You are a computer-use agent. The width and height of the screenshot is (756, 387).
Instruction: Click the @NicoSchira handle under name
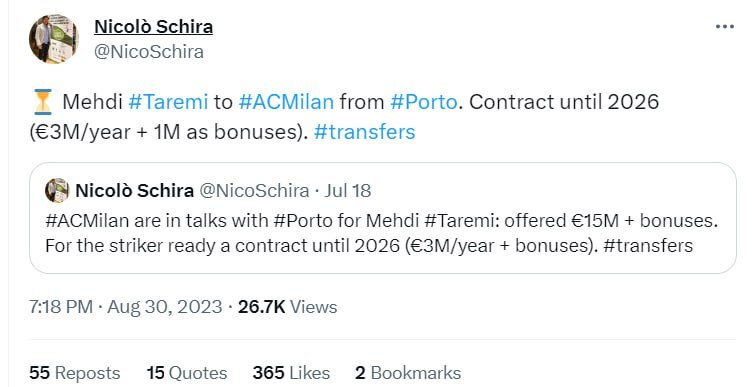(x=149, y=52)
